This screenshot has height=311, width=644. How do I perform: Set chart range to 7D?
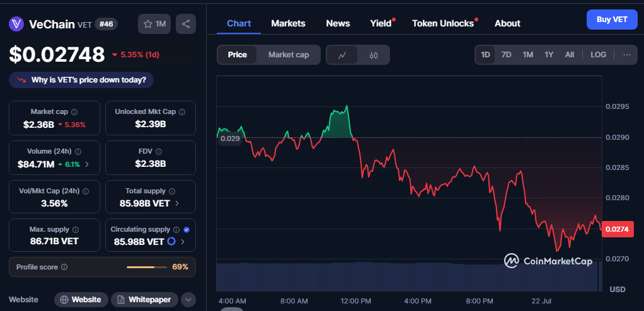point(507,55)
